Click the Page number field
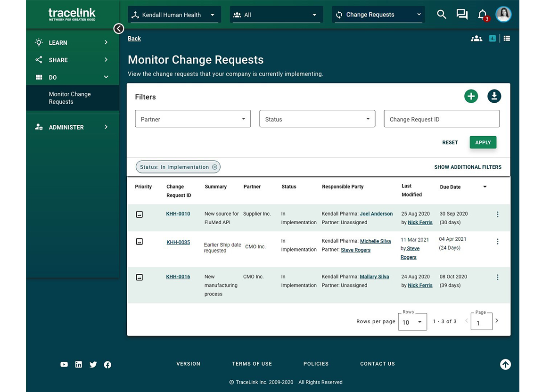The image size is (534, 392). pyautogui.click(x=482, y=322)
